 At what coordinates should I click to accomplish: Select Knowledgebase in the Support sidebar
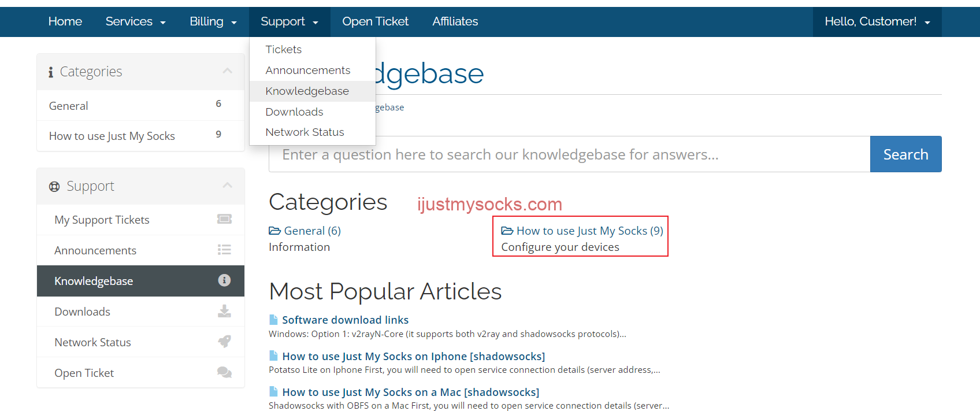[140, 281]
